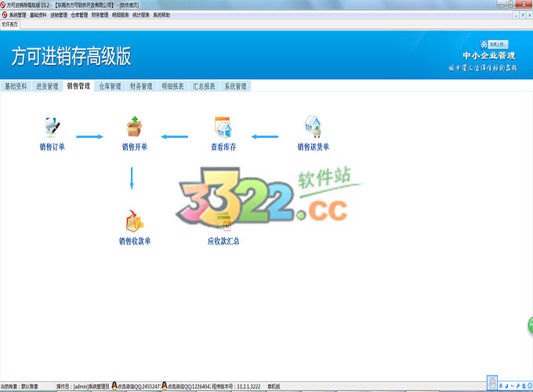Open the 系统帮助 menu in the menu bar
533x392 pixels.
[161, 15]
